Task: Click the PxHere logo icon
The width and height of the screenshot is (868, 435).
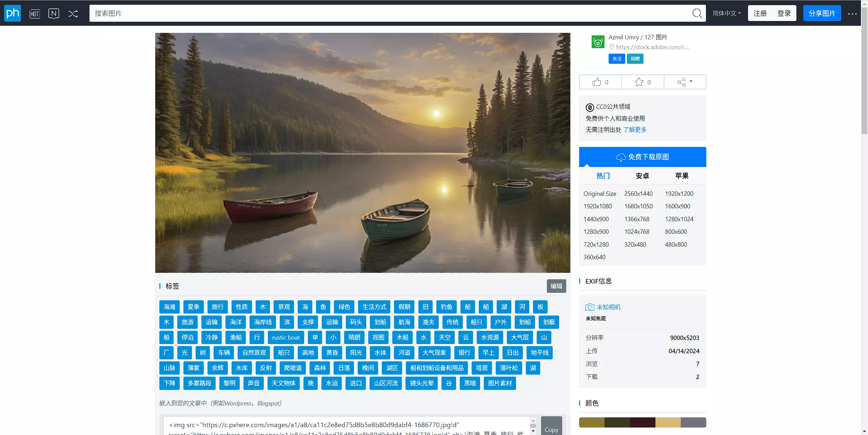Action: [x=13, y=13]
